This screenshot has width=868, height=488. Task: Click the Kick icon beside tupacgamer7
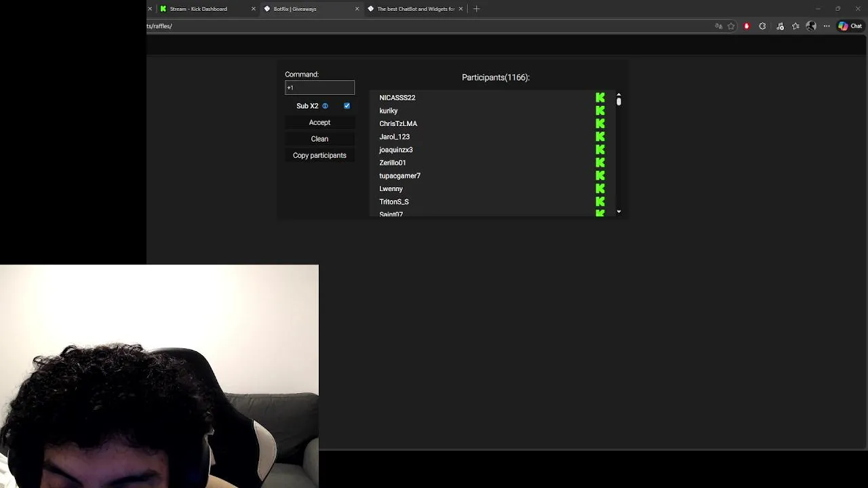tap(600, 176)
